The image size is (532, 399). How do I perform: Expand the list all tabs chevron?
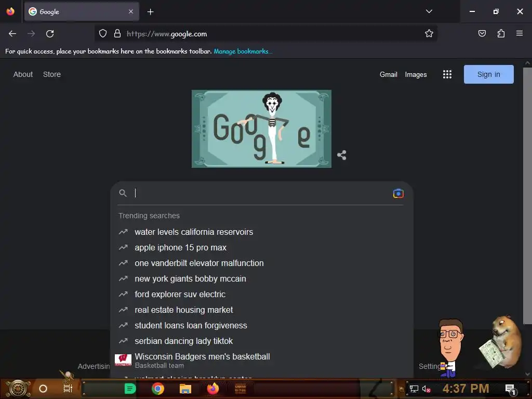tap(429, 11)
